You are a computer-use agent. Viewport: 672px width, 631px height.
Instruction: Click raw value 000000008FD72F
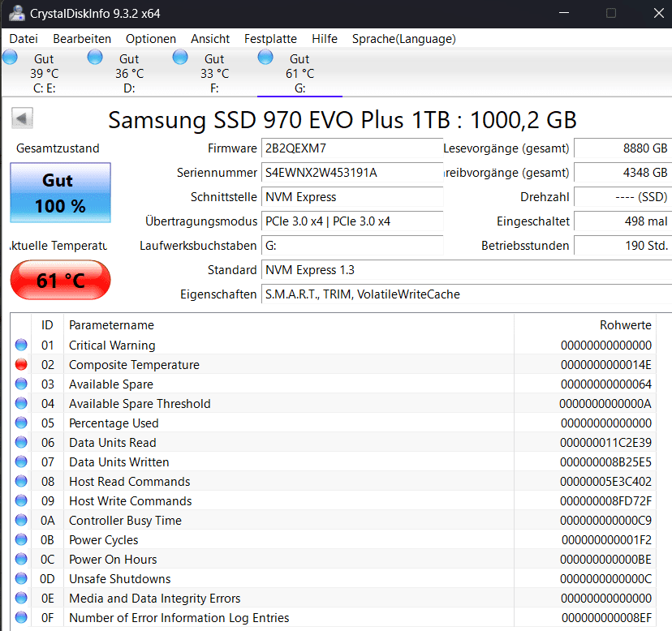605,501
